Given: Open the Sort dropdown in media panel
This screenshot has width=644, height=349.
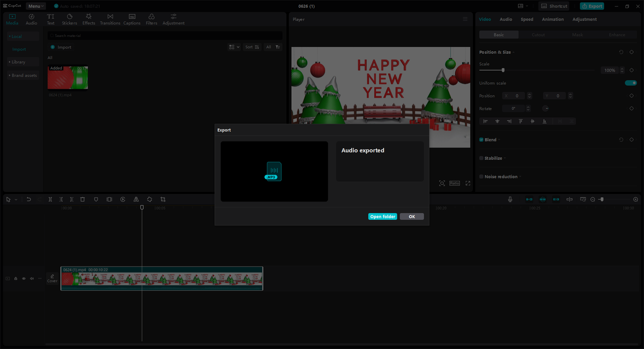Looking at the screenshot, I should [252, 47].
